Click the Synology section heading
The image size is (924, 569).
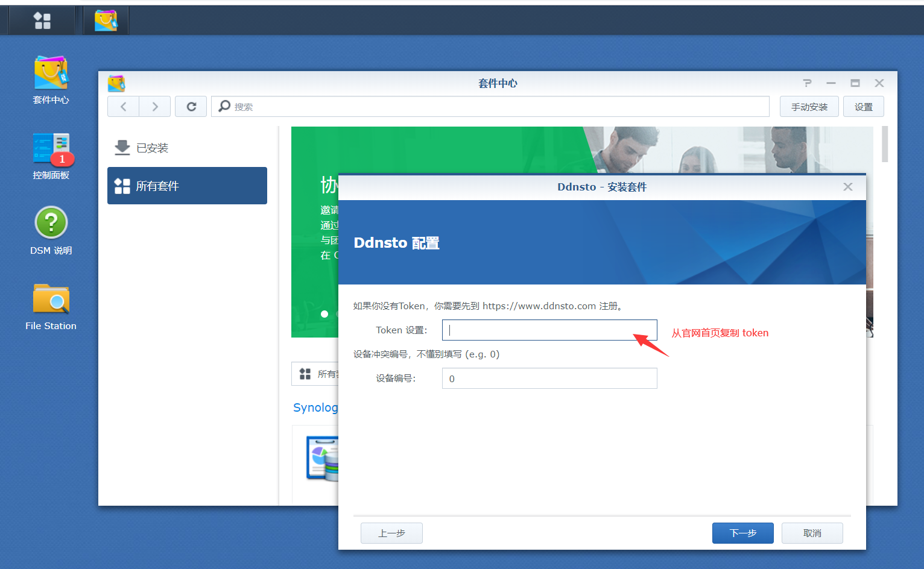[315, 407]
